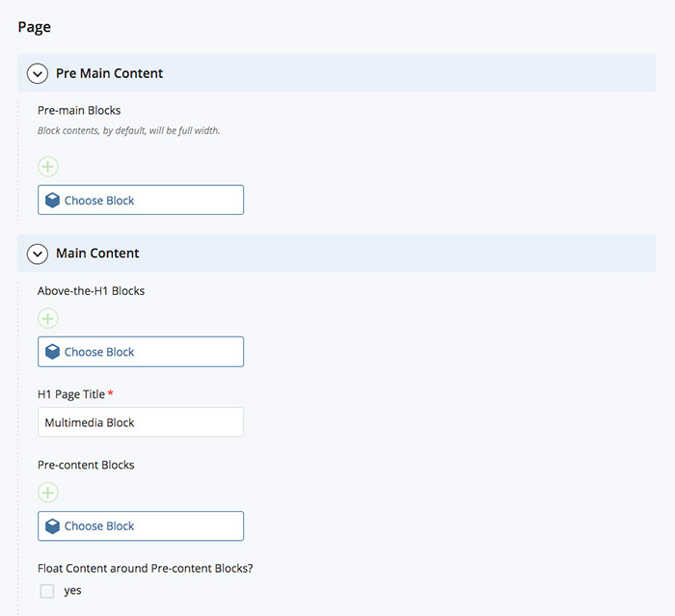The width and height of the screenshot is (675, 616).
Task: Click the H1 Page Title label
Action: [71, 394]
